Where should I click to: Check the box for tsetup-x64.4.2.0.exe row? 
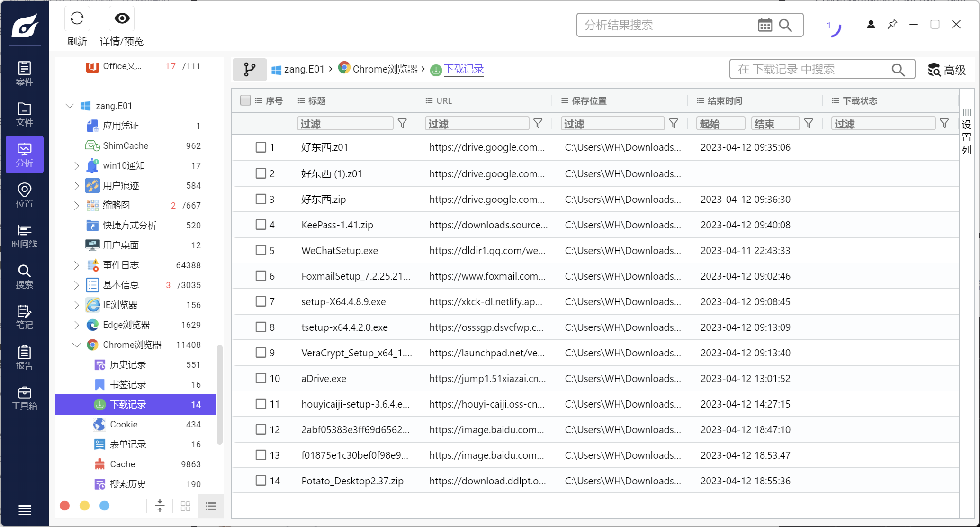261,327
